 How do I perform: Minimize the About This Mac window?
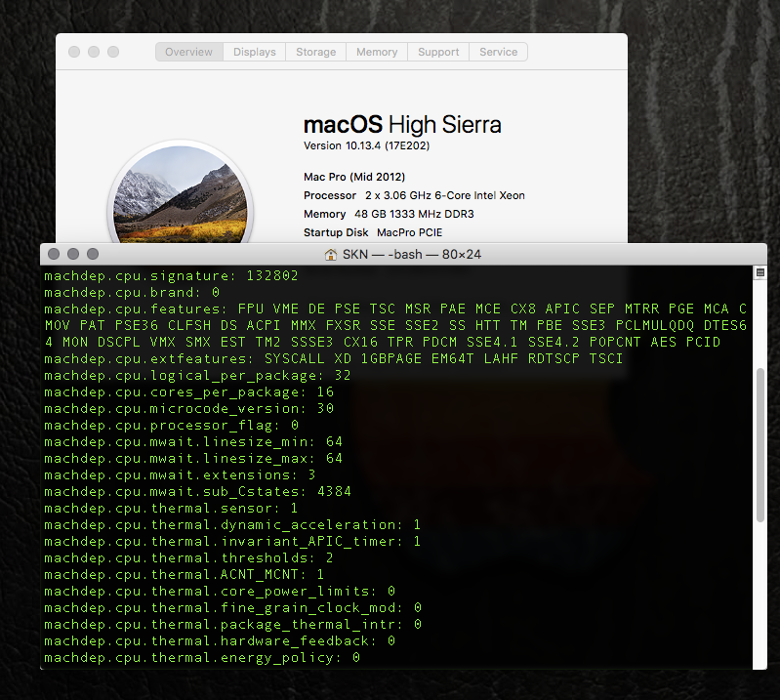[94, 52]
